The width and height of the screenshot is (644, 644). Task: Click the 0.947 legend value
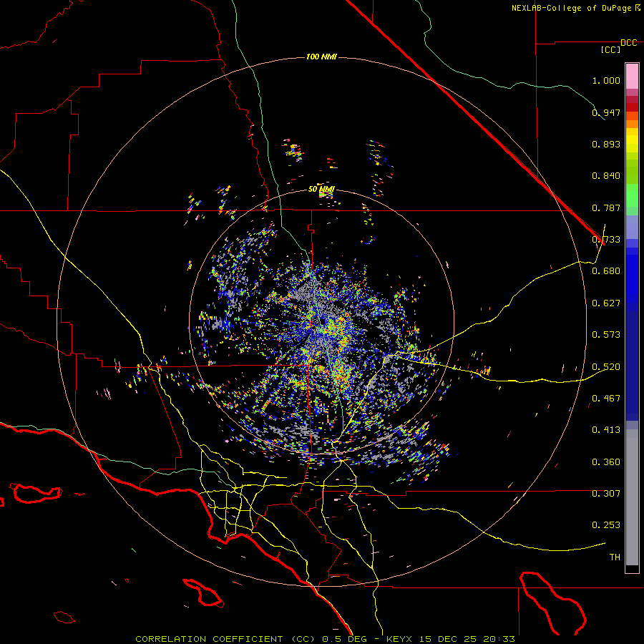click(x=606, y=112)
